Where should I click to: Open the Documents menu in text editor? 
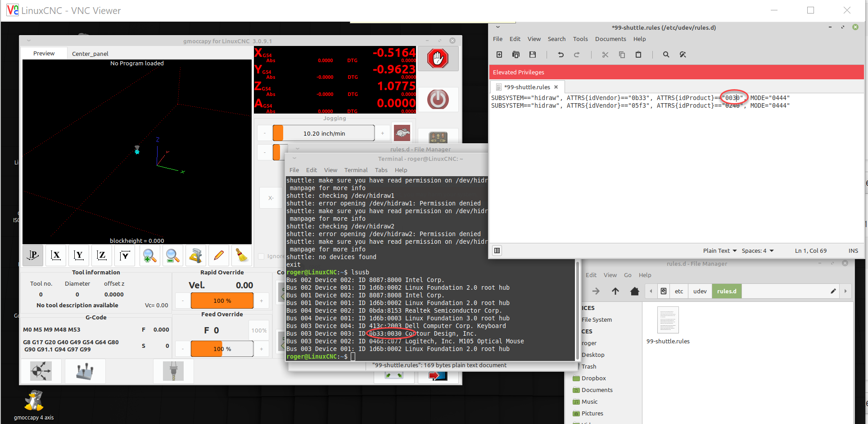pyautogui.click(x=610, y=39)
